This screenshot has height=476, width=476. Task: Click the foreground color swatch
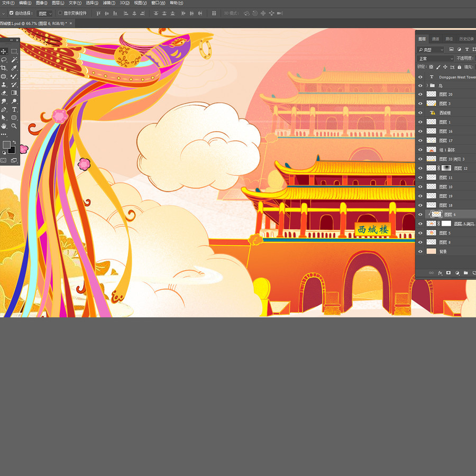[6, 144]
